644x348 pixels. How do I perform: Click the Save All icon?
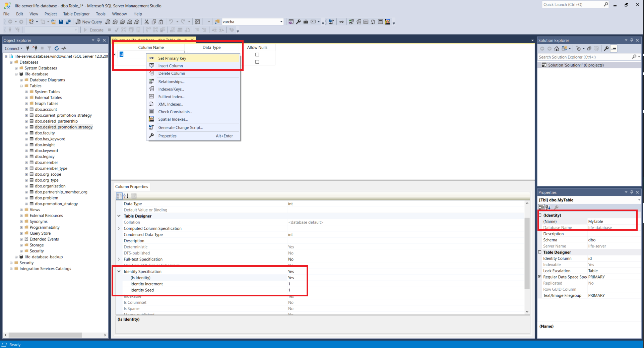click(x=68, y=22)
